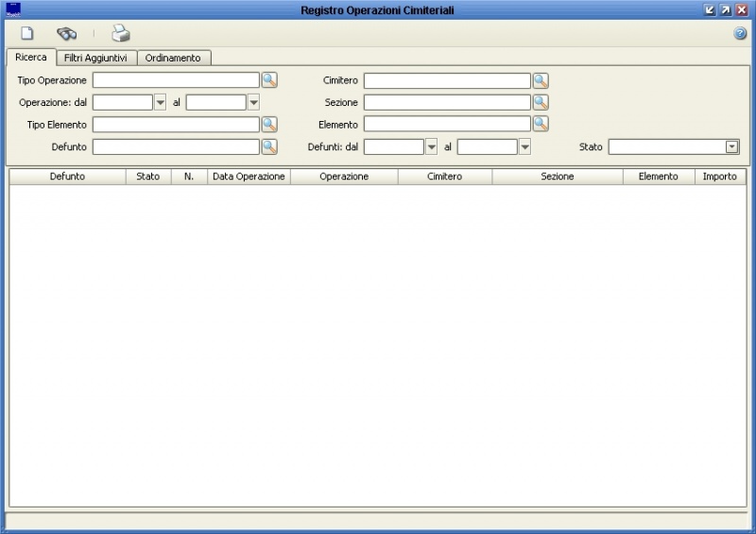
Task: Switch to the Ricerca tab
Action: tap(31, 57)
